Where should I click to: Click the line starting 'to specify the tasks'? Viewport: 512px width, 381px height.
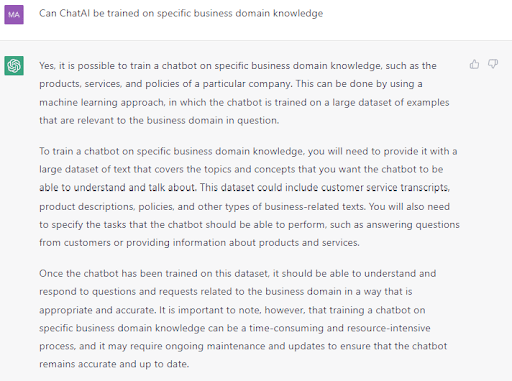point(249,225)
